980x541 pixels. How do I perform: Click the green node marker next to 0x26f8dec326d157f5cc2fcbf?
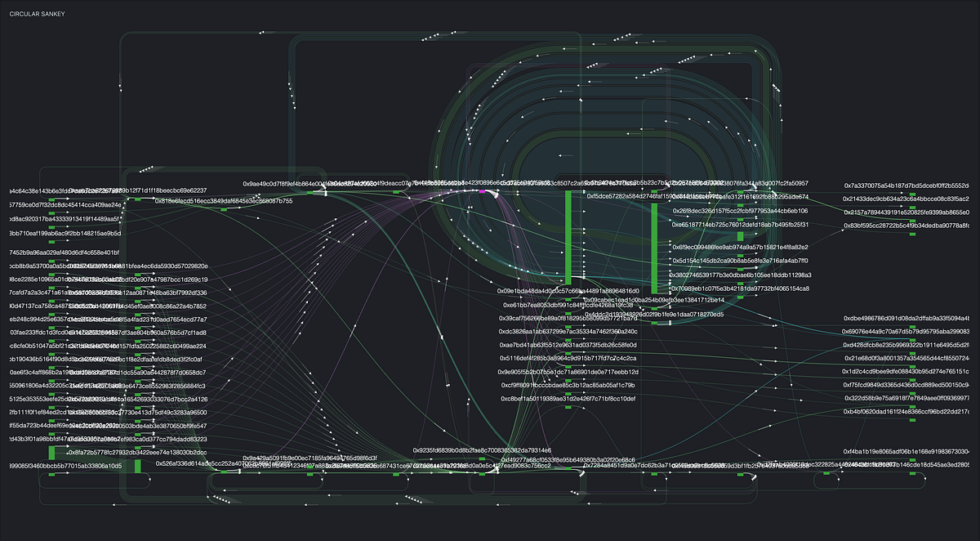coord(740,206)
